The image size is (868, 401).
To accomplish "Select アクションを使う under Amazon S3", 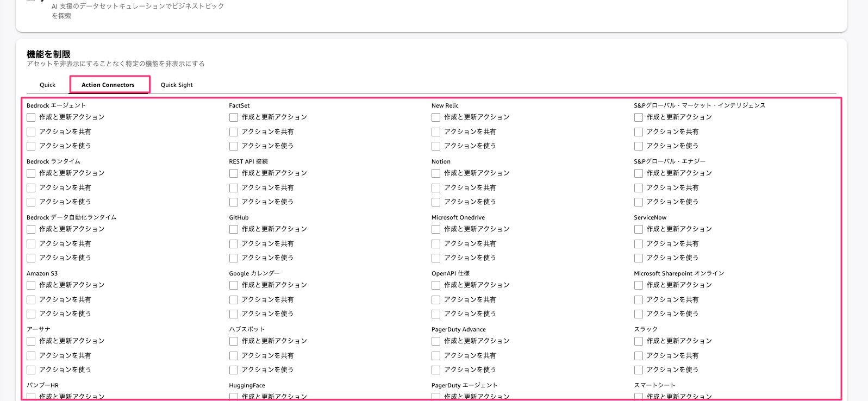I will [31, 314].
